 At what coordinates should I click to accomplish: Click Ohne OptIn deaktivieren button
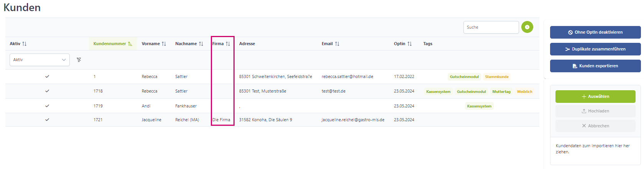click(x=595, y=32)
